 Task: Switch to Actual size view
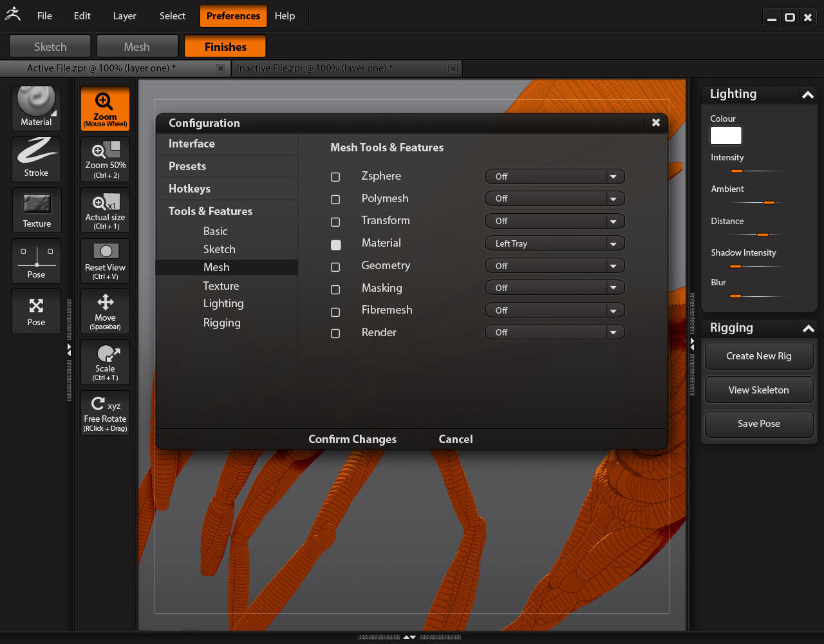coord(105,210)
